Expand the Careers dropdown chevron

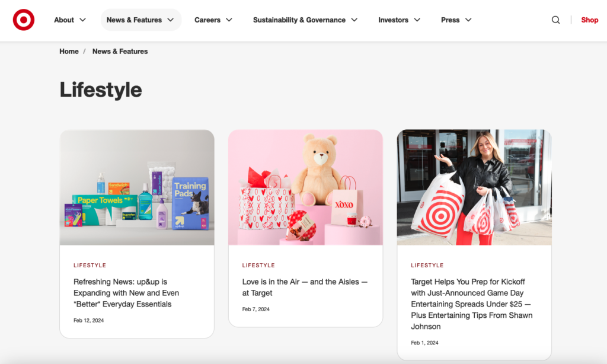point(229,20)
